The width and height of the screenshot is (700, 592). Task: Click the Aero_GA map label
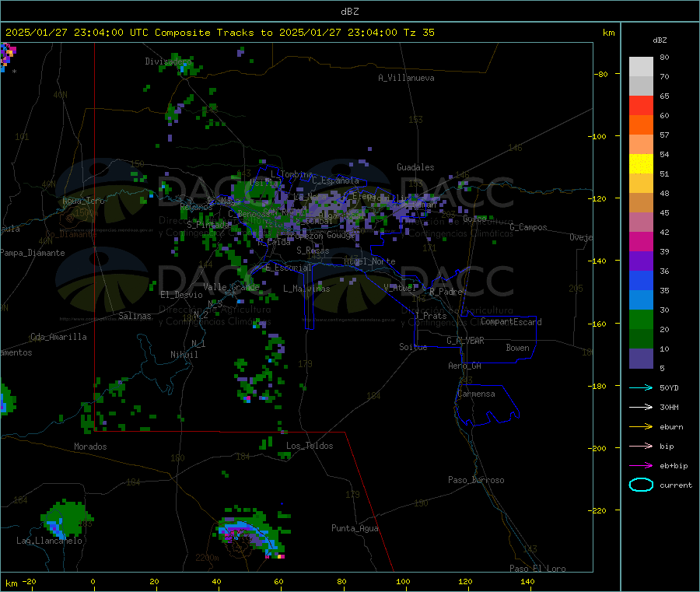click(x=464, y=366)
